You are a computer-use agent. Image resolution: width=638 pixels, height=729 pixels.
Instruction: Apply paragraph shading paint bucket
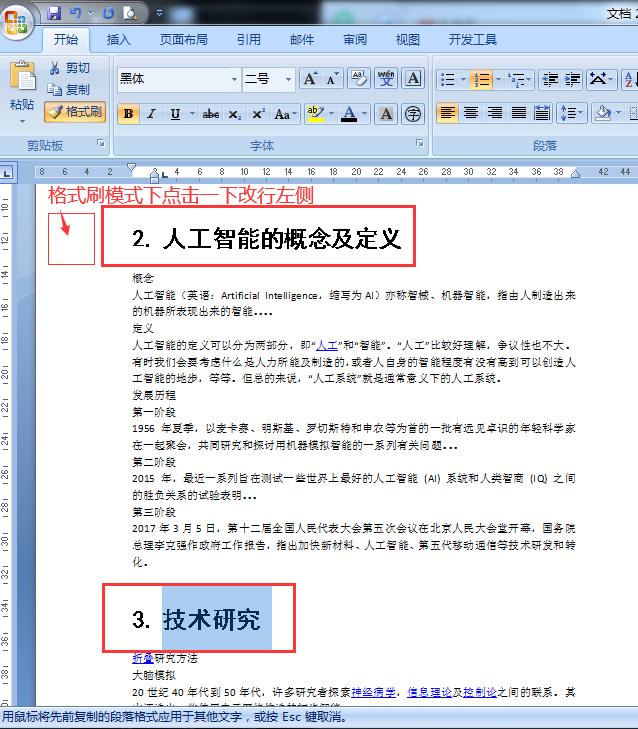[603, 113]
